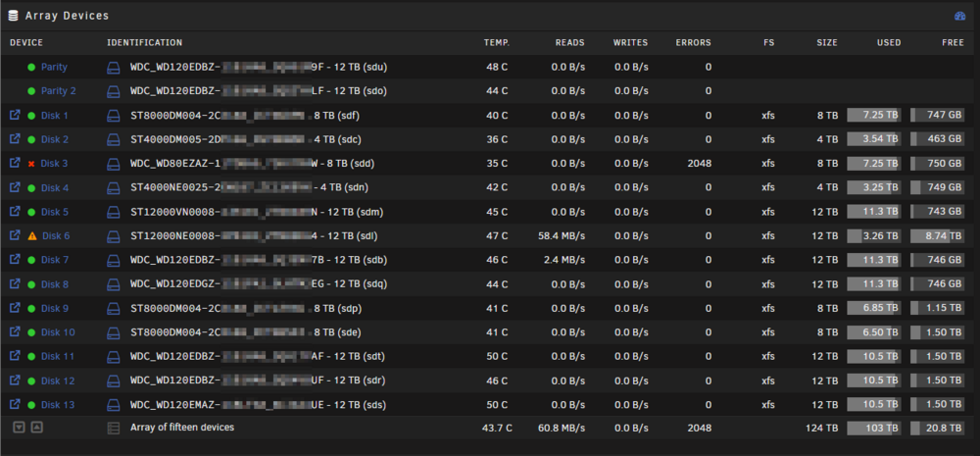Browse Disk 8 via its external link icon
This screenshot has width=980, height=456.
pos(15,283)
